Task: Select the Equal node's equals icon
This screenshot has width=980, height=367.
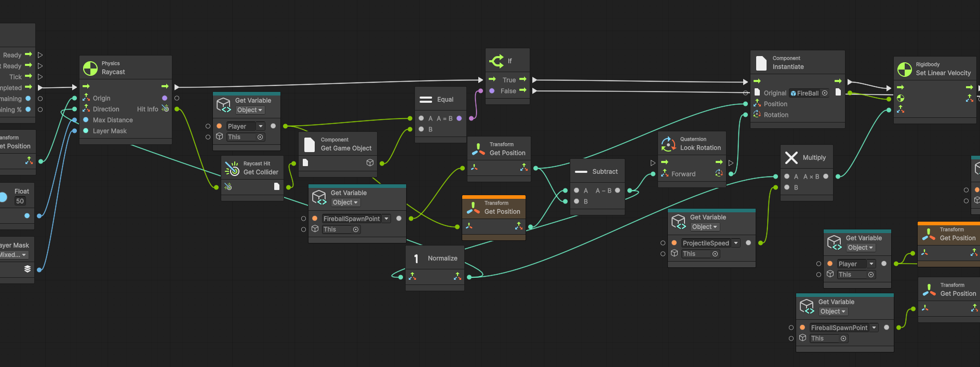Action: [426, 100]
